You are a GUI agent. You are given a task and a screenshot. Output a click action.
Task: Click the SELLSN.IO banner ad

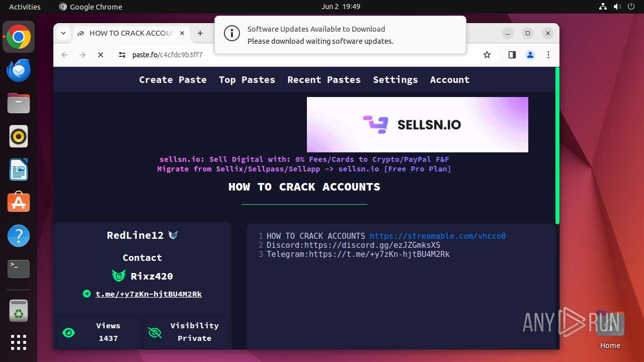point(418,124)
